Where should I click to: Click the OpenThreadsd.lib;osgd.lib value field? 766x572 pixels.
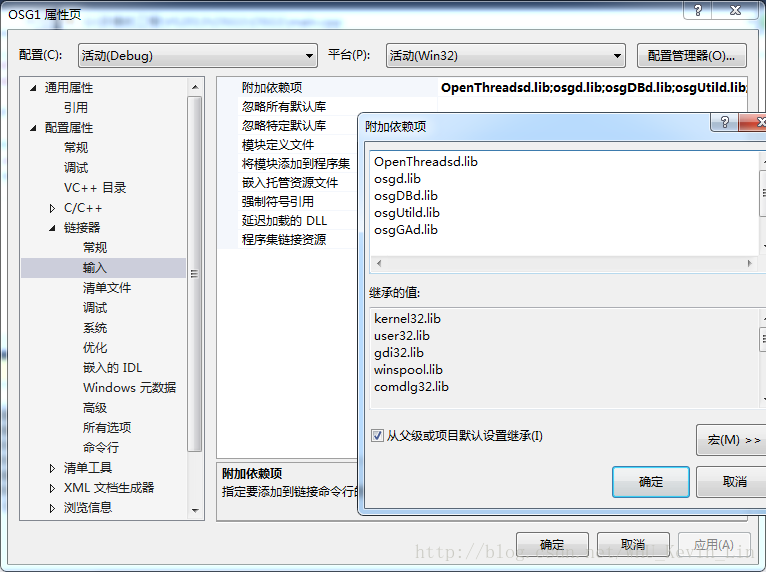click(593, 88)
